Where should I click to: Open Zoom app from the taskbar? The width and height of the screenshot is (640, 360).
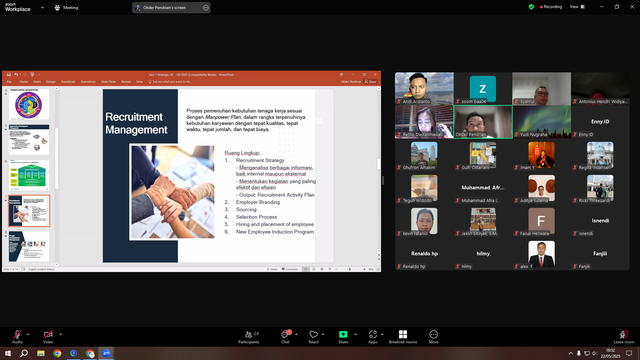pyautogui.click(x=106, y=353)
